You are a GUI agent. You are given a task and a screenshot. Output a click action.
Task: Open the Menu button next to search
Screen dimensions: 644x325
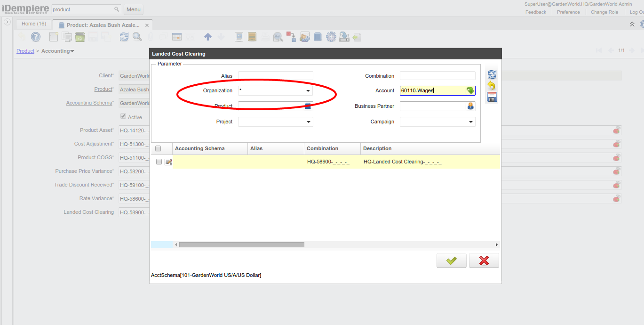[x=134, y=9]
